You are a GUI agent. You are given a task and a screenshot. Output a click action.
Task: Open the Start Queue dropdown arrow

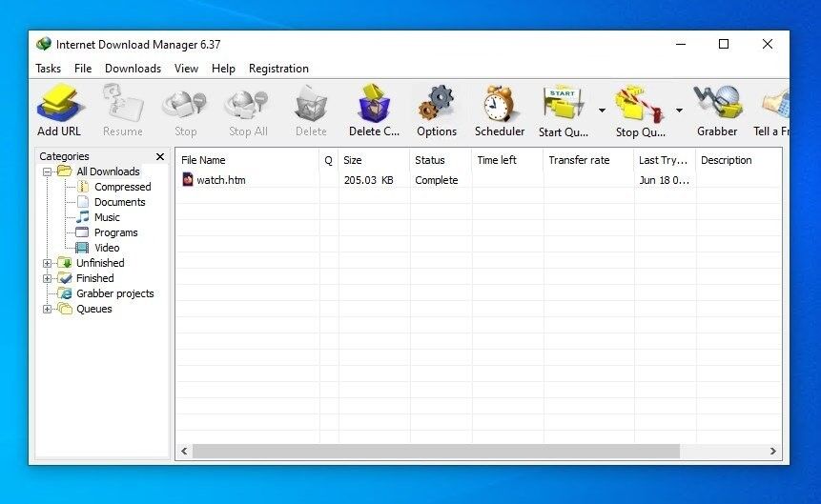pyautogui.click(x=602, y=110)
